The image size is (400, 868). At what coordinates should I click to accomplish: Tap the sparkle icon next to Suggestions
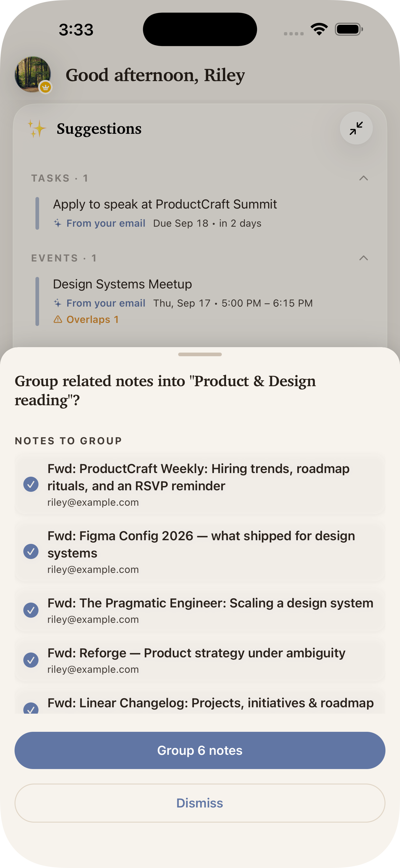(x=36, y=129)
